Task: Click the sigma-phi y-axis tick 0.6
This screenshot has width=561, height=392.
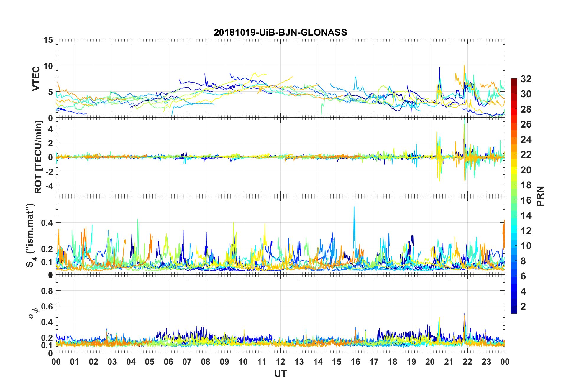Action: (x=47, y=307)
